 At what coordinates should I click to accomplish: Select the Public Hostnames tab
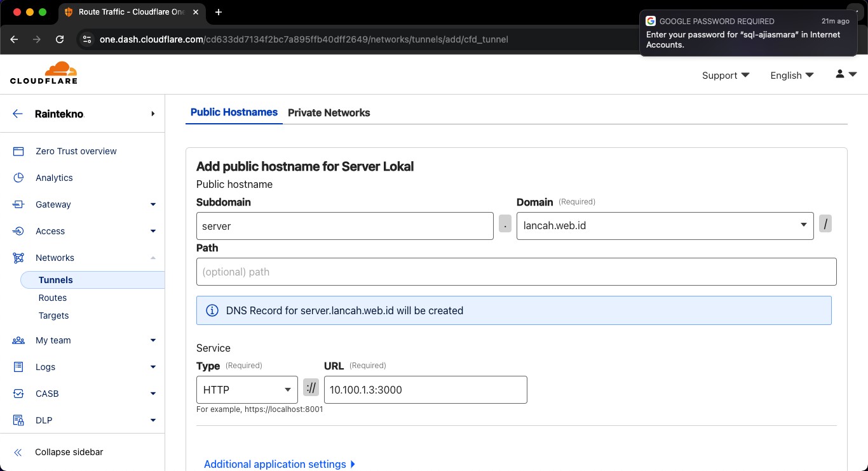point(234,112)
